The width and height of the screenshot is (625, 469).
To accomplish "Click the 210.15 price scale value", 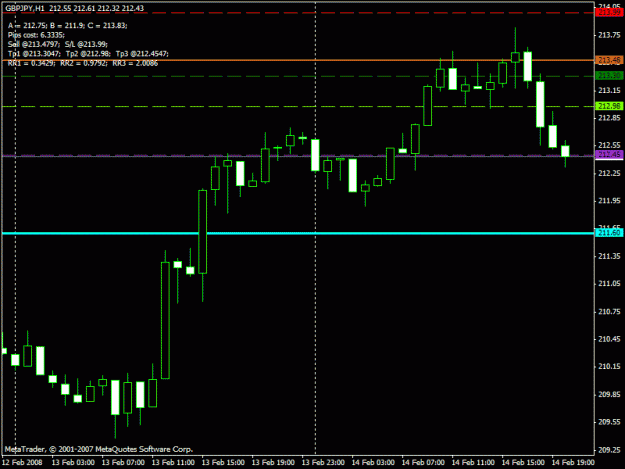I will 609,366.
